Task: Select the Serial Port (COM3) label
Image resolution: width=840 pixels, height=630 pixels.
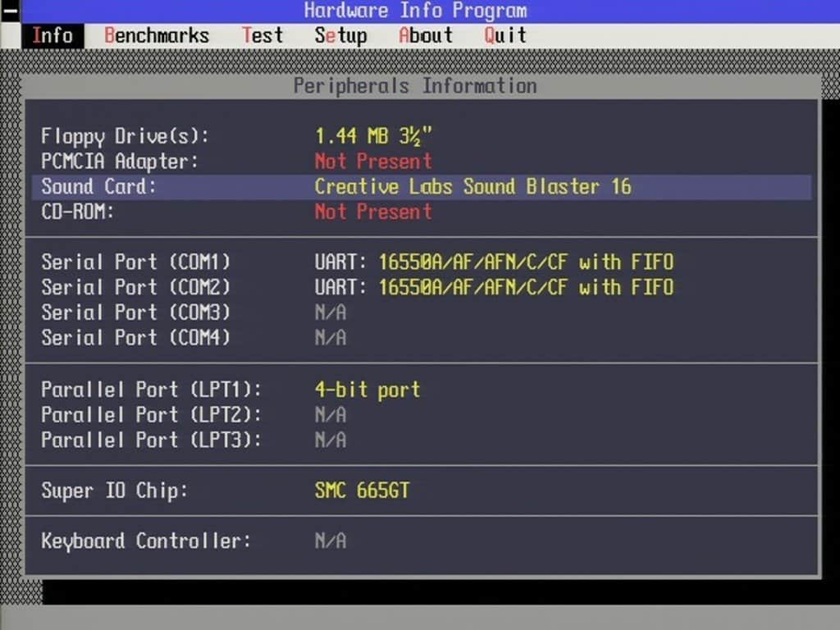Action: coord(136,313)
